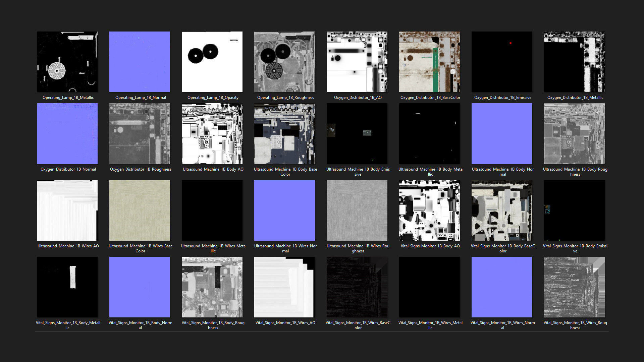Select the Vital_Signs_Monitor_1B_Wires_AO file
644x362 pixels.
click(284, 287)
